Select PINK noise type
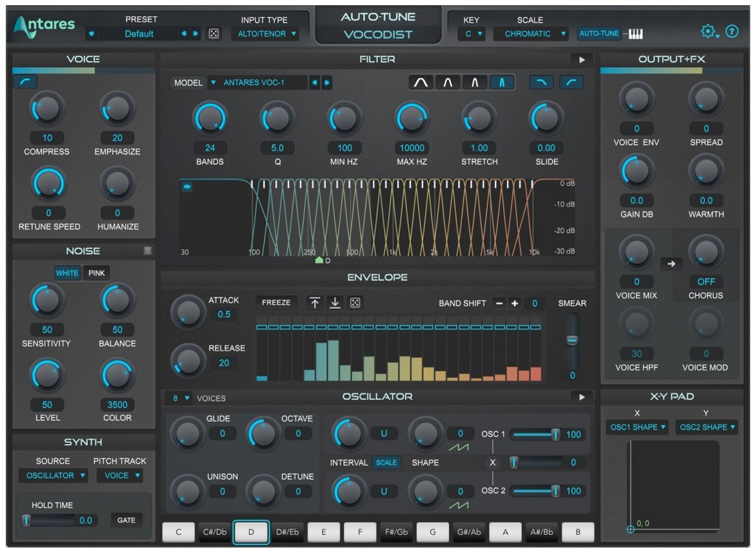756x552 pixels. tap(96, 273)
